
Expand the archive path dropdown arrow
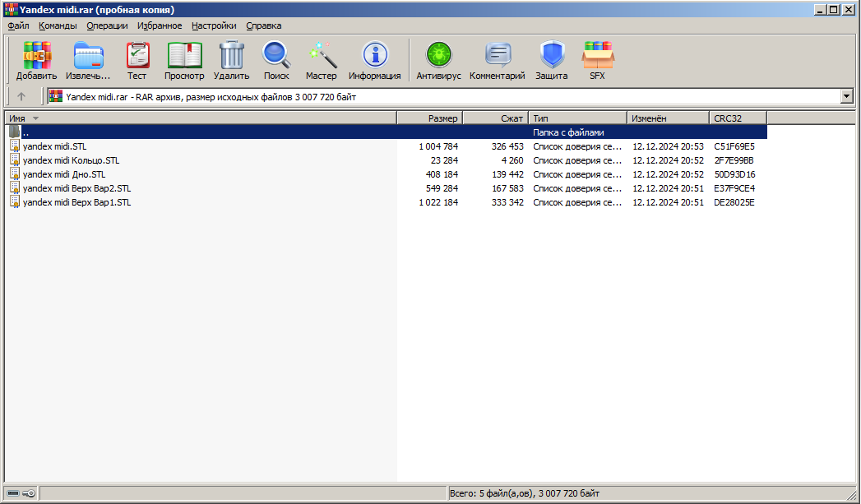(x=847, y=97)
